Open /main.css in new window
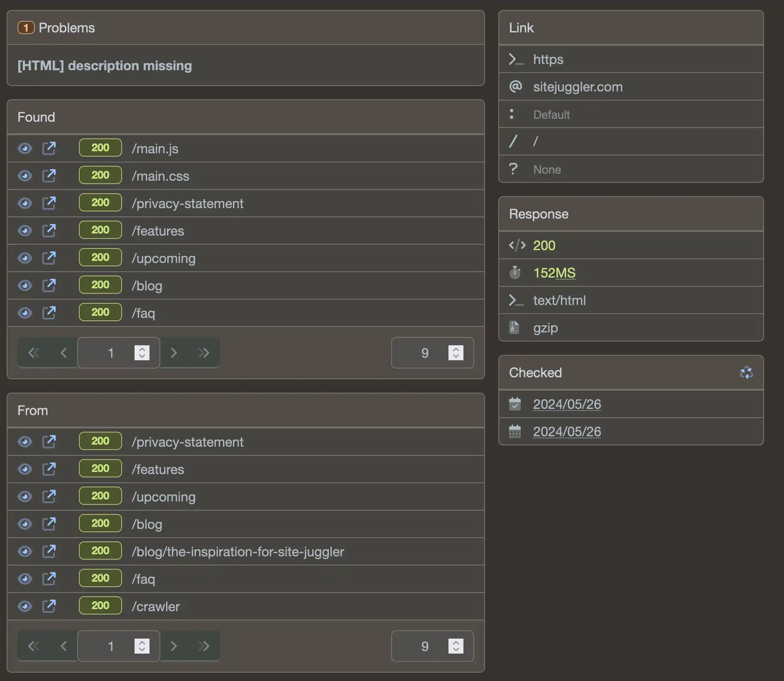 [49, 176]
